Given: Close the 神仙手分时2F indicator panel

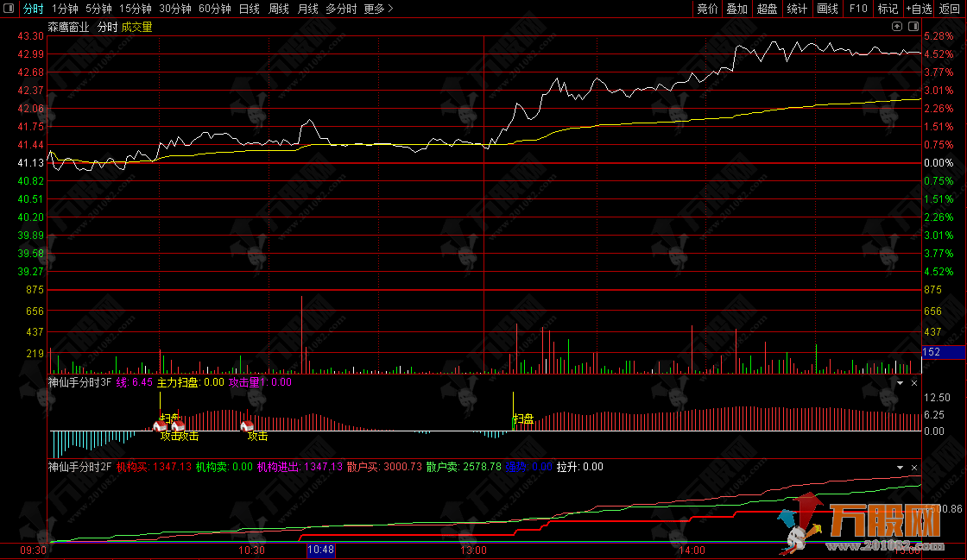Looking at the screenshot, I should [915, 467].
